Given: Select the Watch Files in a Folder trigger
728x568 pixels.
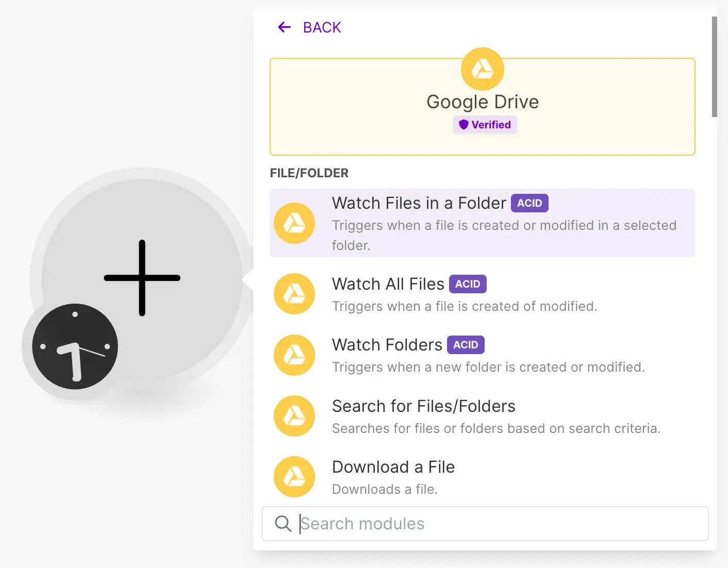Looking at the screenshot, I should [x=419, y=203].
